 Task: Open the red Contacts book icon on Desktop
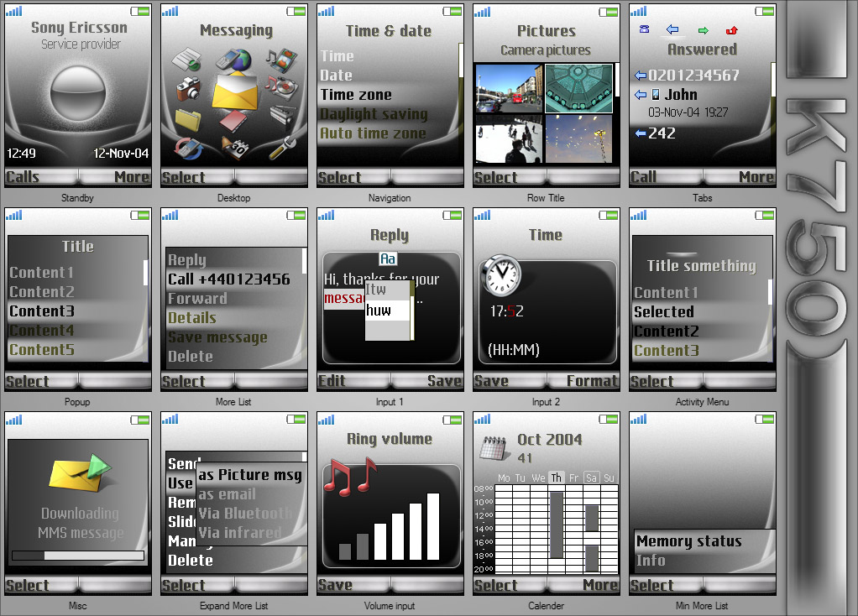(x=234, y=122)
